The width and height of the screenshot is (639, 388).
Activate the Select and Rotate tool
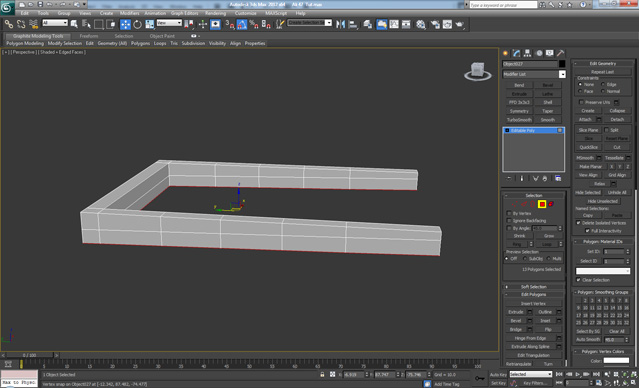(137, 24)
